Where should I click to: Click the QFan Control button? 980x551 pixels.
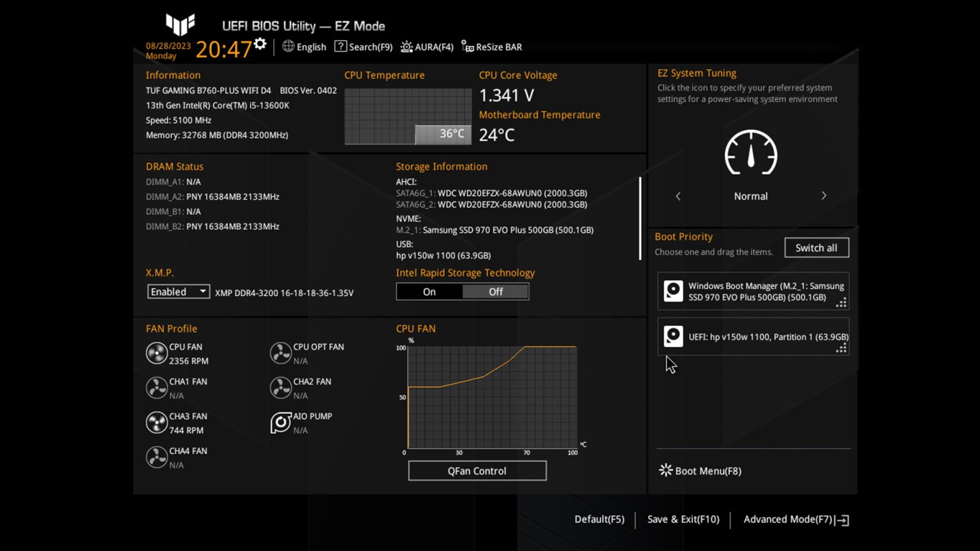477,471
